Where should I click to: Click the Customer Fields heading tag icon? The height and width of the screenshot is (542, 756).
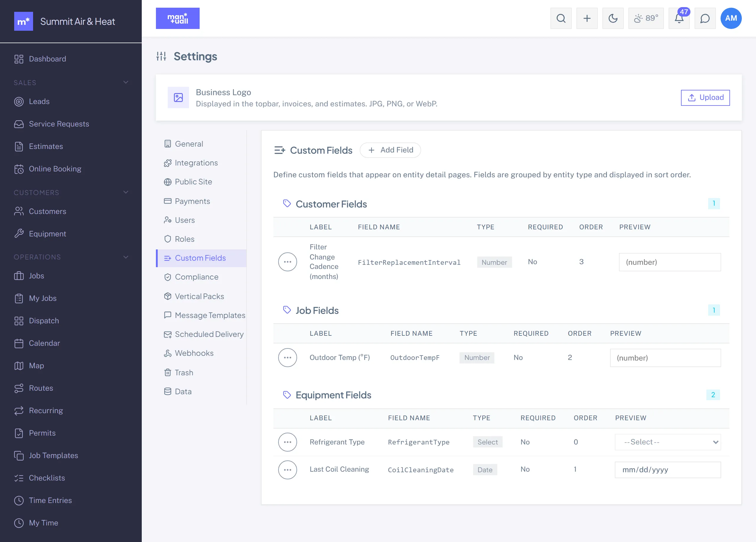[287, 203]
